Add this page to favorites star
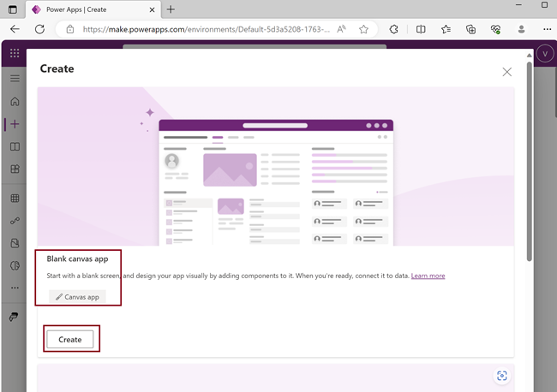The height and width of the screenshot is (392, 557). tap(363, 29)
